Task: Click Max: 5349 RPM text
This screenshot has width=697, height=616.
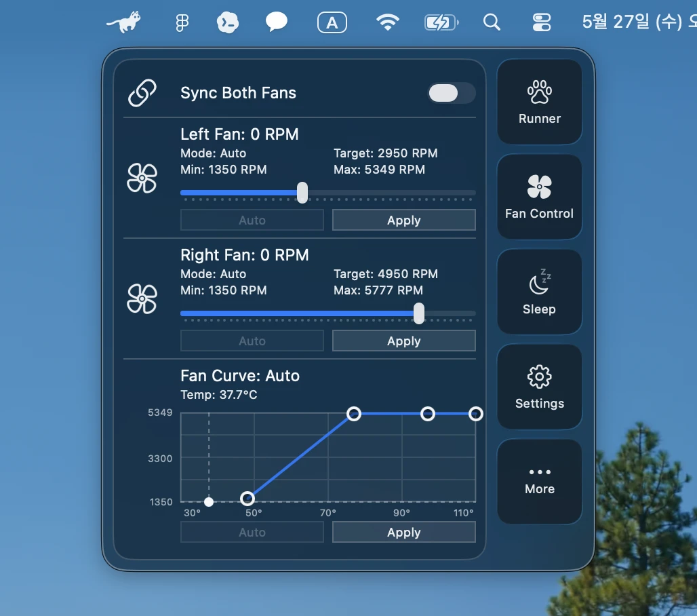Action: pyautogui.click(x=379, y=170)
